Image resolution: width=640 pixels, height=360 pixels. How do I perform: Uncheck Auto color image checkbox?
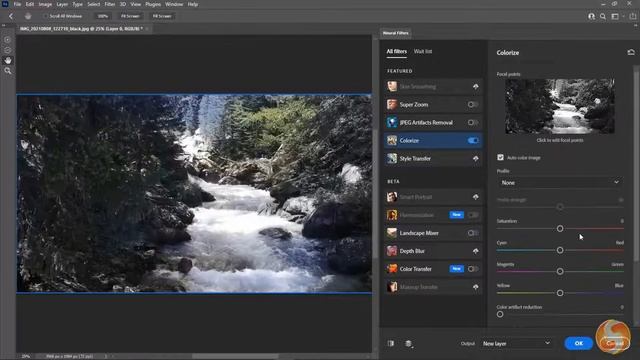[500, 158]
